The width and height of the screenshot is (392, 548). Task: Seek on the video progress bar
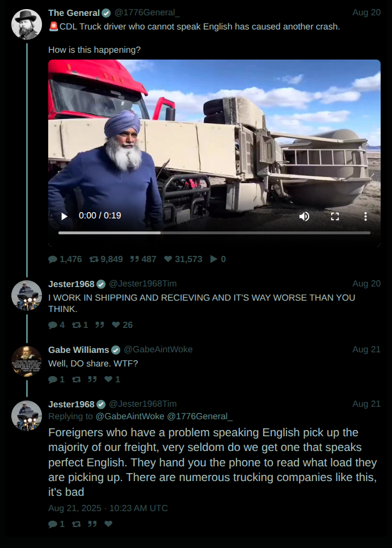pyautogui.click(x=214, y=233)
